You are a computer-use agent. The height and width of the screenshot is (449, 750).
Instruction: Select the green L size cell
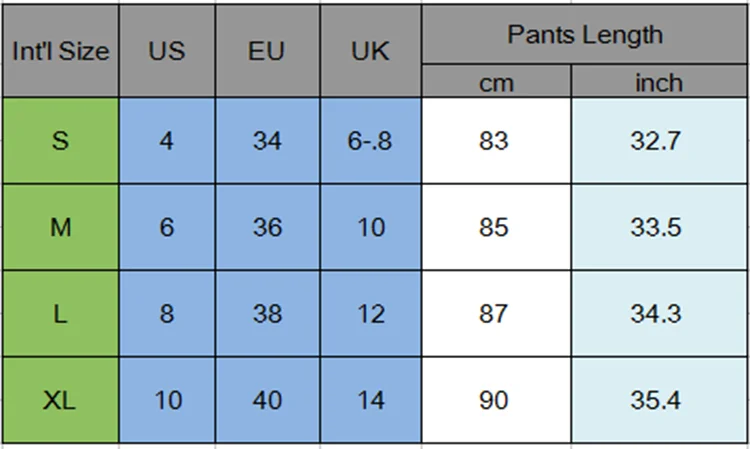[x=60, y=314]
